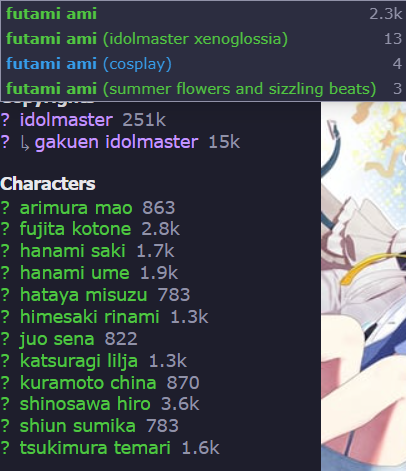The image size is (406, 471).
Task: Open wiki question mark for arimura mao
Action: coord(5,208)
